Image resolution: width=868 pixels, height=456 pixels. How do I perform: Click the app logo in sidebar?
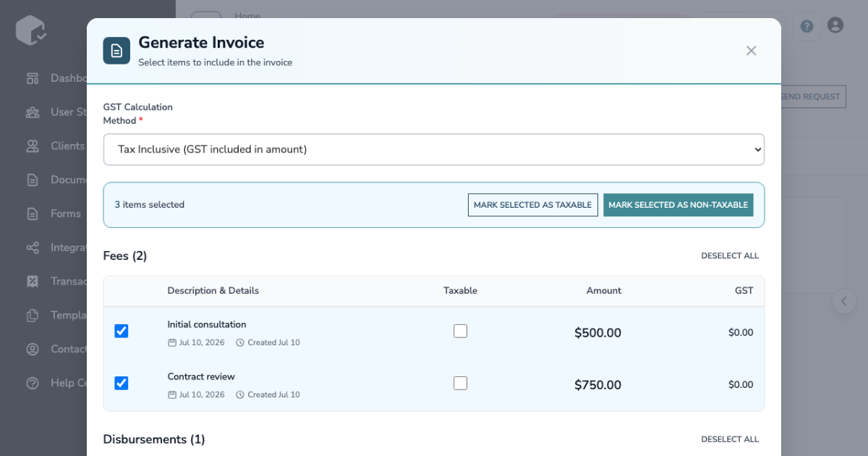click(31, 30)
